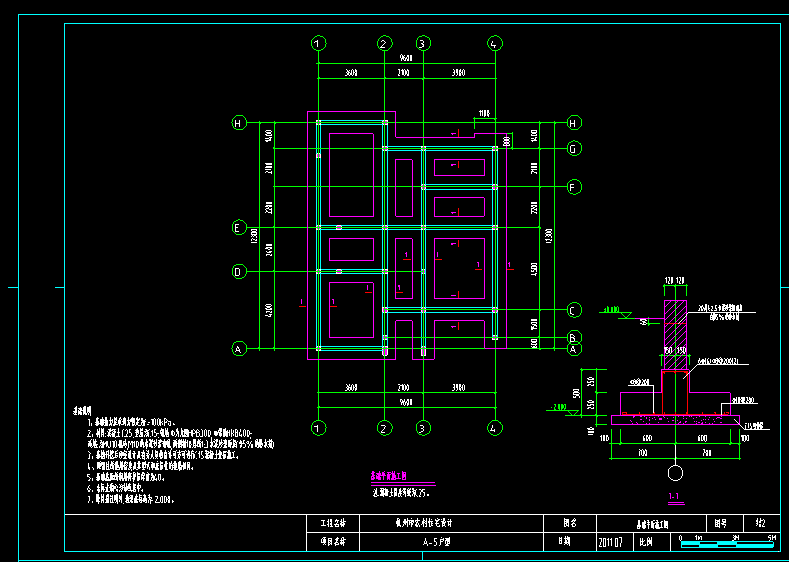Image resolution: width=789 pixels, height=562 pixels.
Task: Select the top 3900 dimension text
Action: [x=458, y=73]
